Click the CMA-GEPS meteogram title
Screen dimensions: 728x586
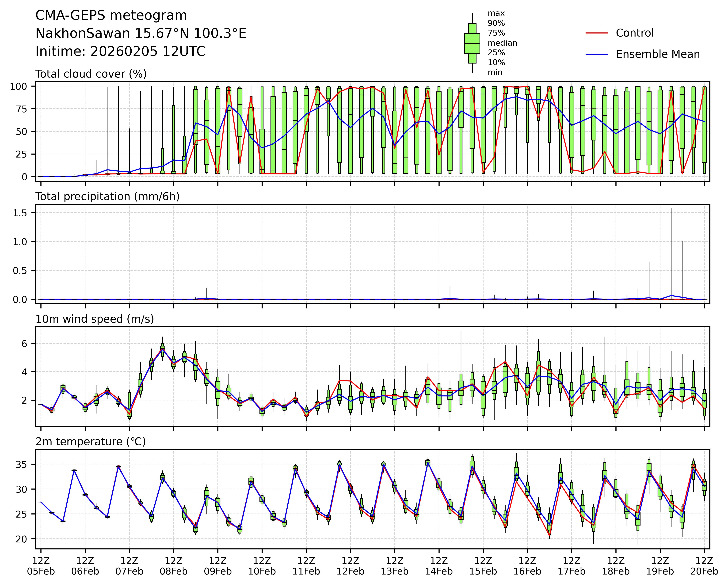[x=111, y=15]
